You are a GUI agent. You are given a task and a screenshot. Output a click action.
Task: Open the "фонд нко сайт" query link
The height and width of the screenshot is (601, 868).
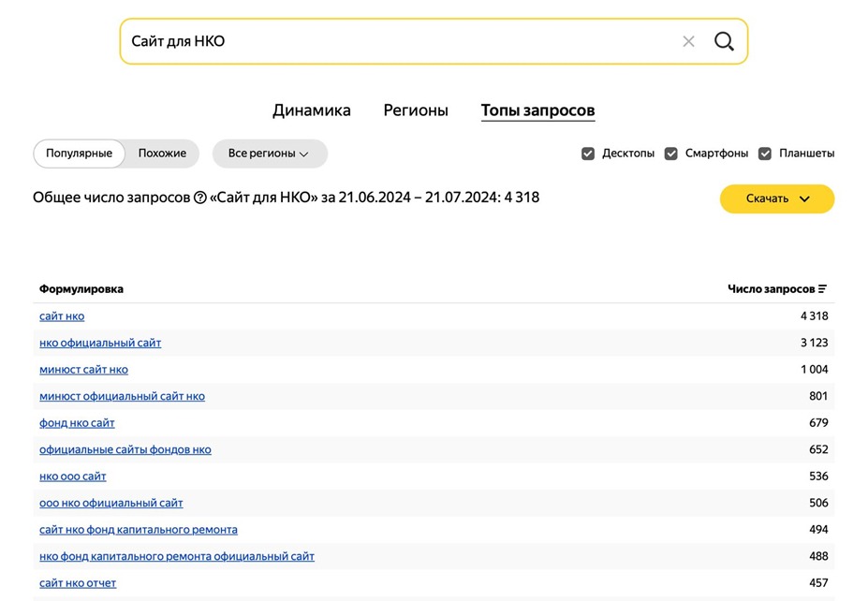pyautogui.click(x=77, y=422)
